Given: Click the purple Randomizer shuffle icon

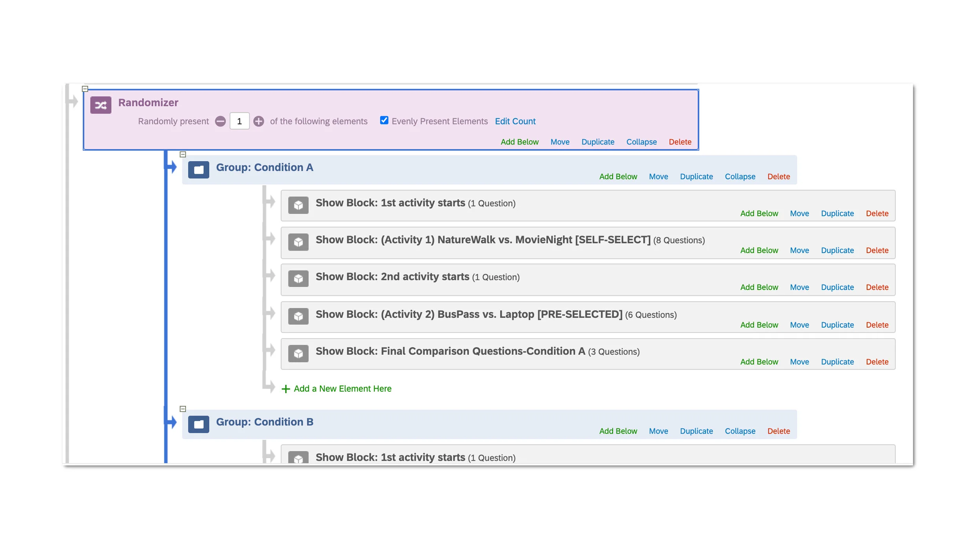Looking at the screenshot, I should coord(101,105).
